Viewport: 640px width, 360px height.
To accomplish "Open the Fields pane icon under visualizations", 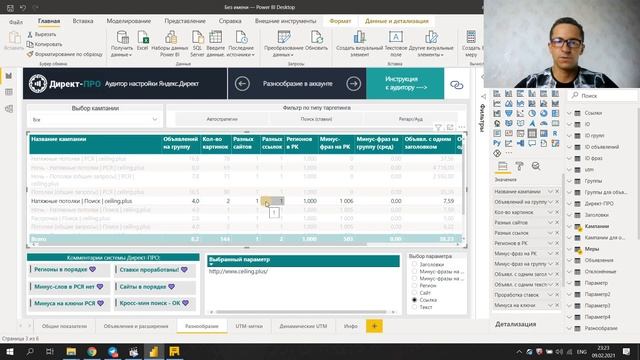I will [502, 166].
